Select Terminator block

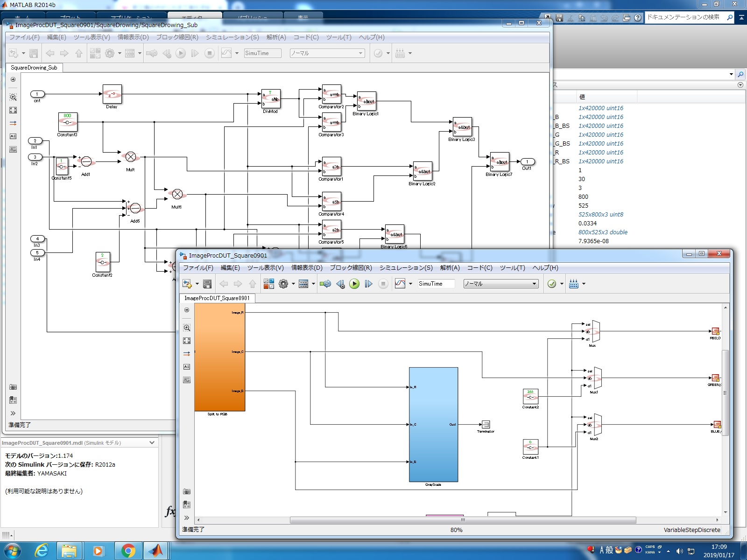click(486, 425)
